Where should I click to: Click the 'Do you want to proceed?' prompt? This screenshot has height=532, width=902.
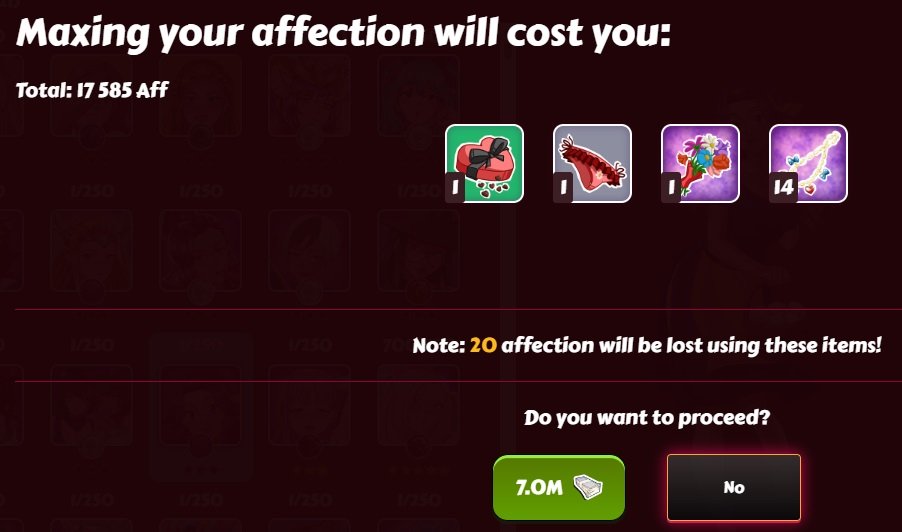point(647,418)
